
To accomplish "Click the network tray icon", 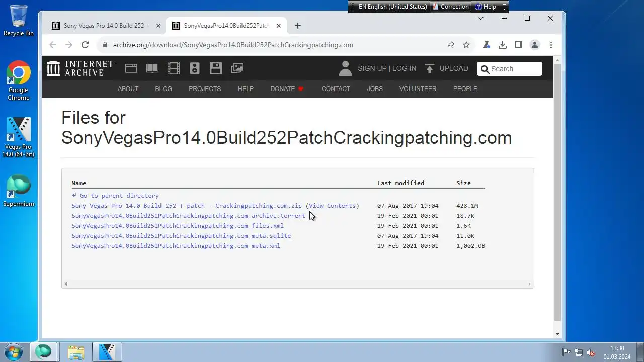I will [579, 352].
